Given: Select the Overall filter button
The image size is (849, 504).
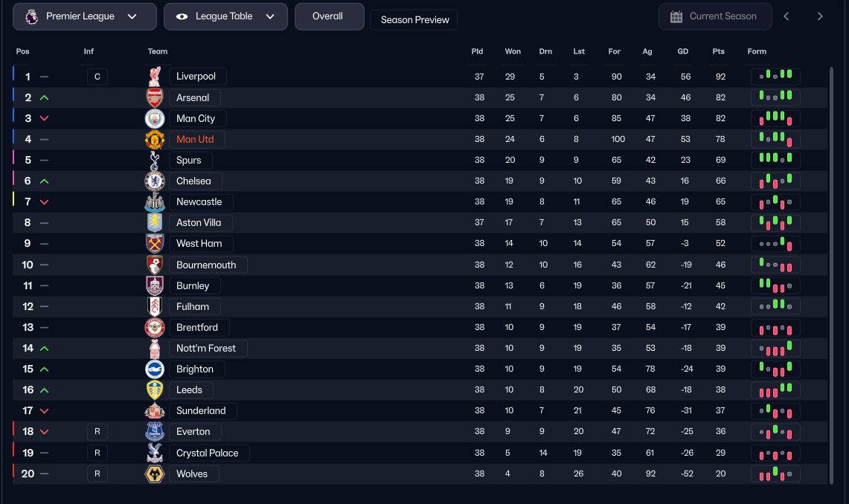Looking at the screenshot, I should coord(329,16).
